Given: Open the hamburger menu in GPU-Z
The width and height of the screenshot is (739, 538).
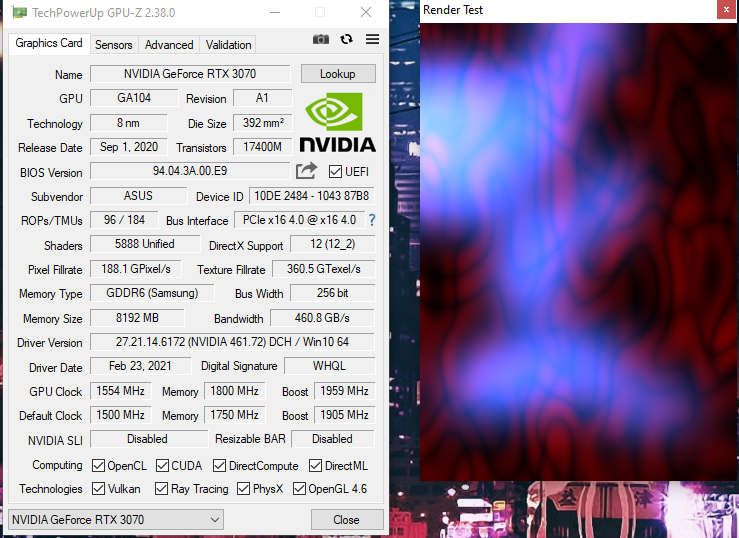Looking at the screenshot, I should (x=372, y=39).
